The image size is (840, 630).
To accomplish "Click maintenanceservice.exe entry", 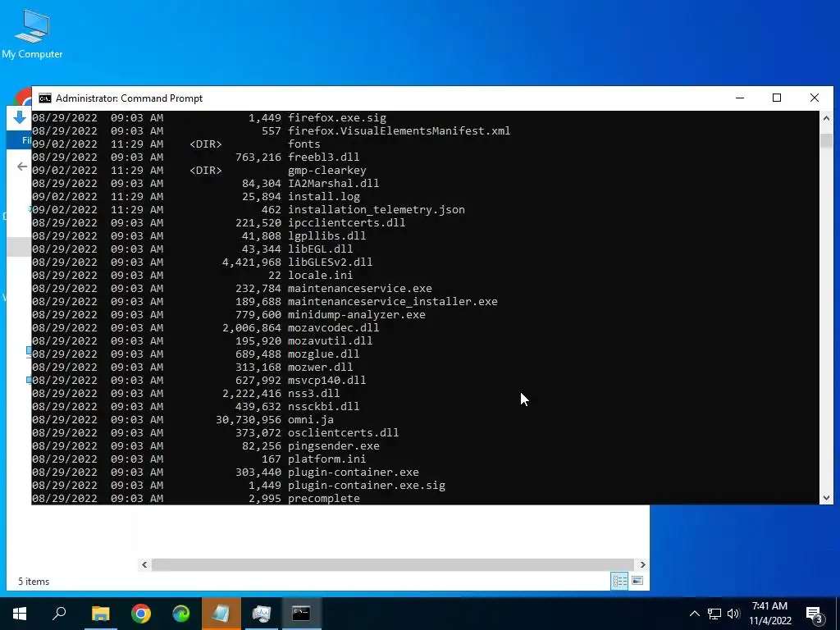I will click(360, 288).
